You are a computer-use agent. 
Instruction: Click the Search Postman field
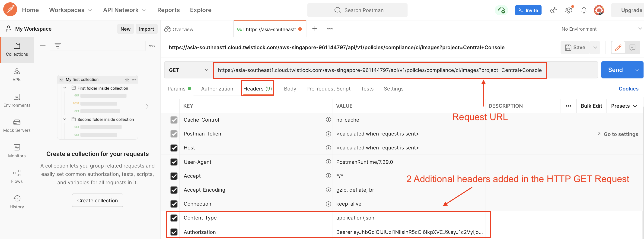point(357,10)
